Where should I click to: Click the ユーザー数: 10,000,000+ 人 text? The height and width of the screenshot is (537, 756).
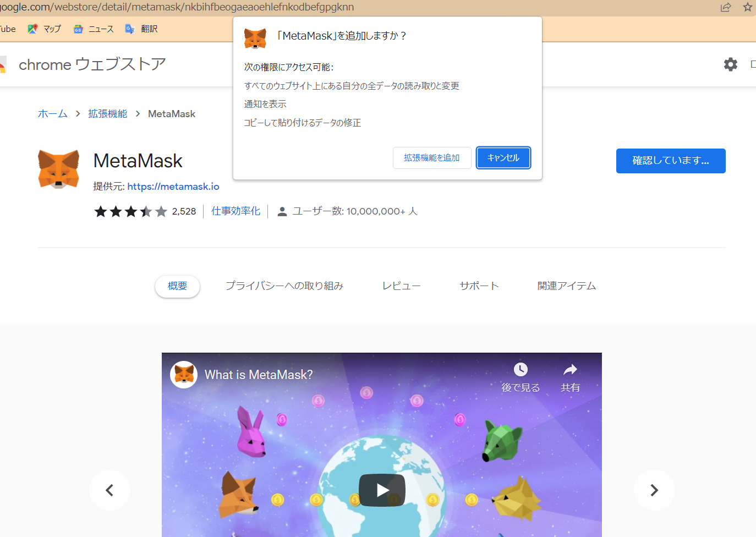pos(355,211)
